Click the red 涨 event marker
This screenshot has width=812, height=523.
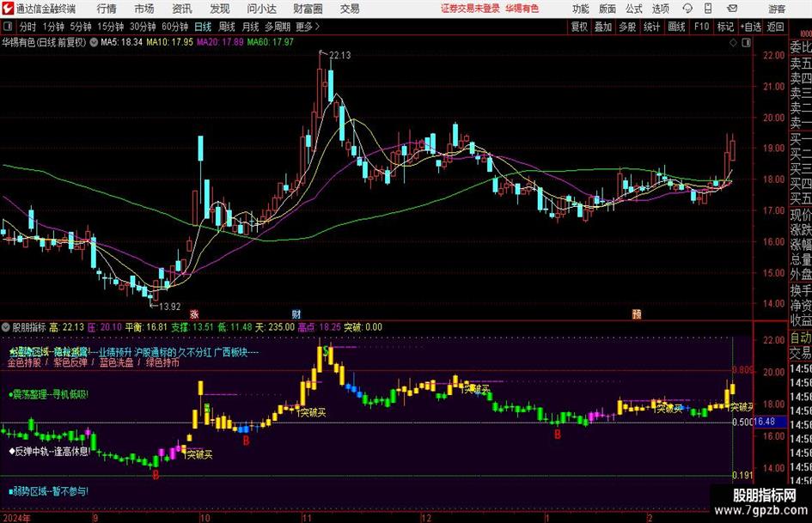pos(194,313)
